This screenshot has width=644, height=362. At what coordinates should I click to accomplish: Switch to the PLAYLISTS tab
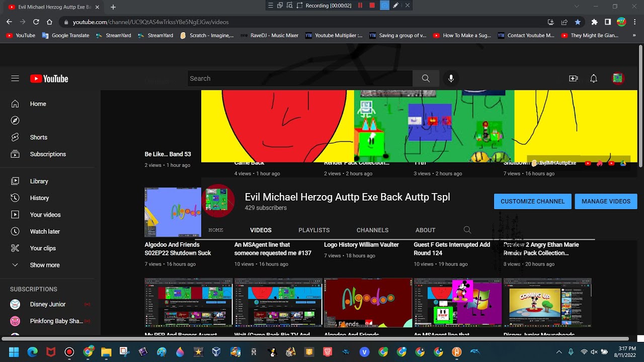coord(314,230)
